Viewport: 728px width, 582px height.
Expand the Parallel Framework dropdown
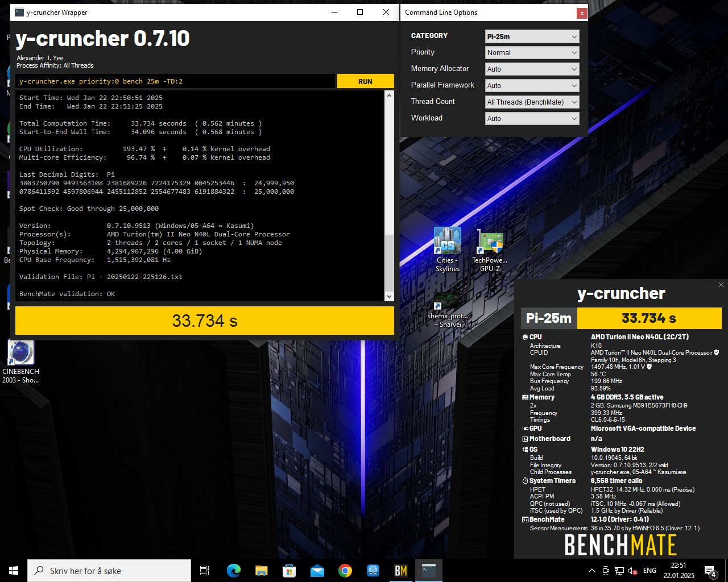click(x=532, y=86)
